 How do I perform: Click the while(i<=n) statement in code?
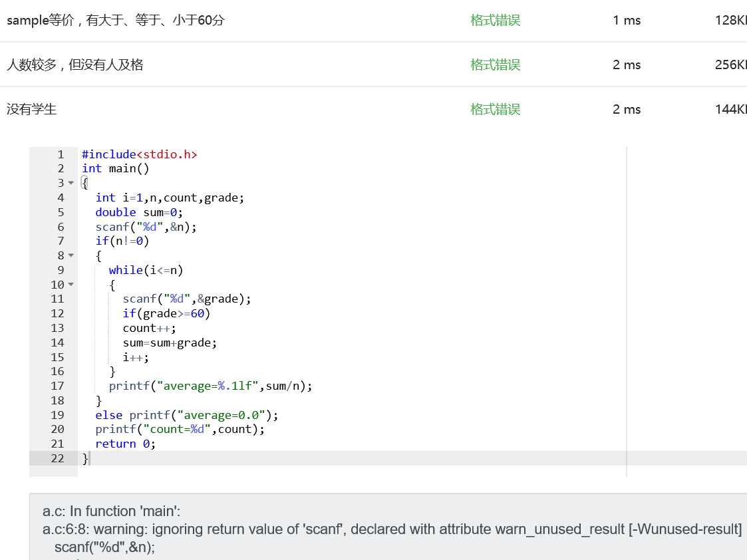click(x=146, y=270)
